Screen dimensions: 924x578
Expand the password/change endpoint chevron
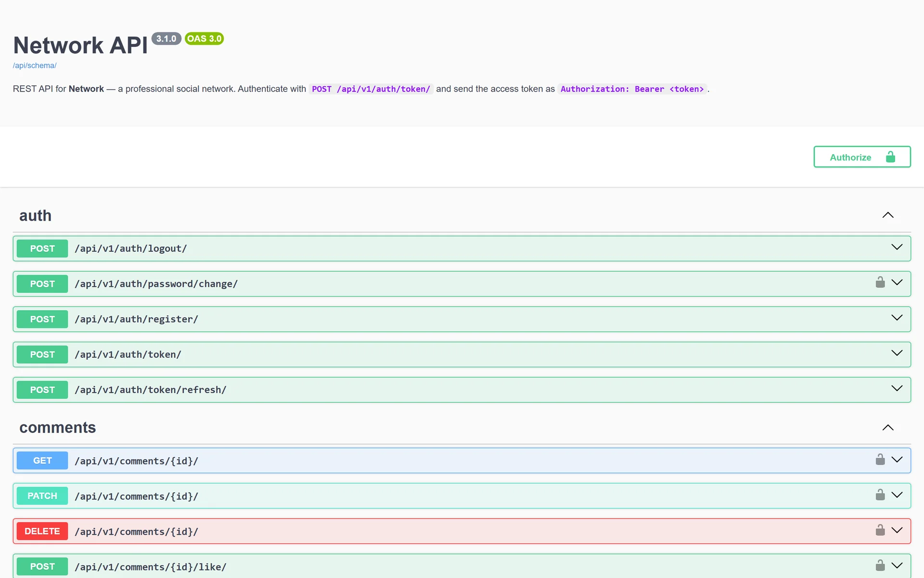coord(897,282)
